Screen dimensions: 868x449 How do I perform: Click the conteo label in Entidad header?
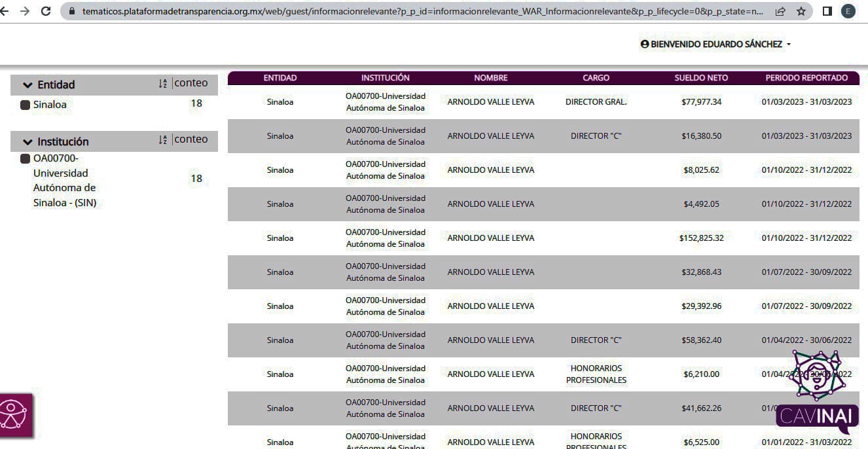(x=191, y=83)
